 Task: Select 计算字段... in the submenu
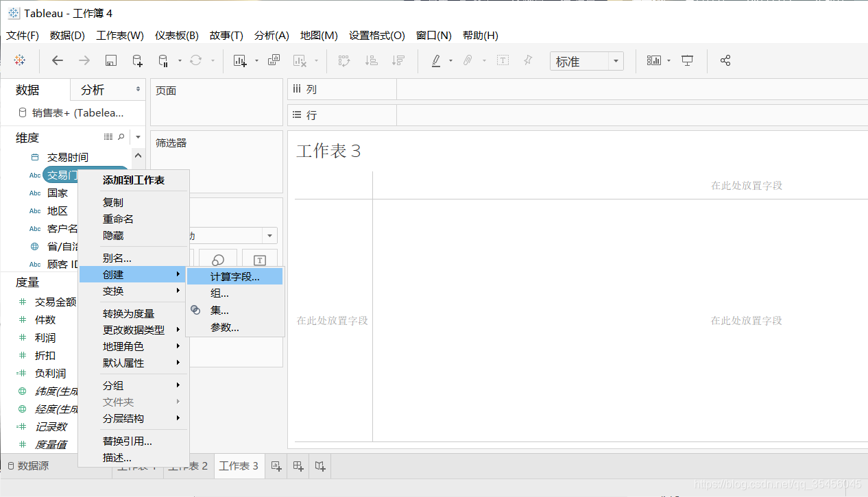click(234, 277)
